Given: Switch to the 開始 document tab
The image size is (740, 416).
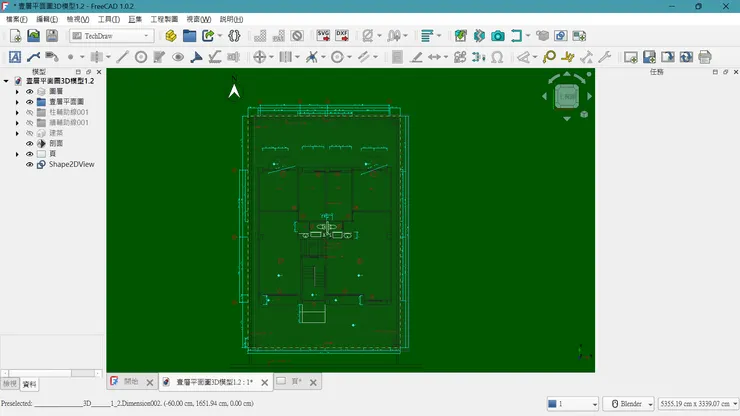Looking at the screenshot, I should point(132,382).
